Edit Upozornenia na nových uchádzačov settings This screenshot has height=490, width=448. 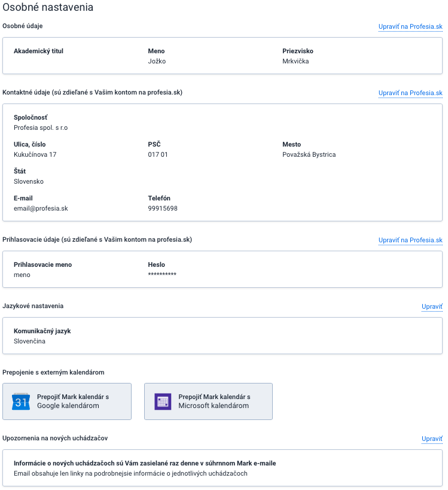coord(432,439)
